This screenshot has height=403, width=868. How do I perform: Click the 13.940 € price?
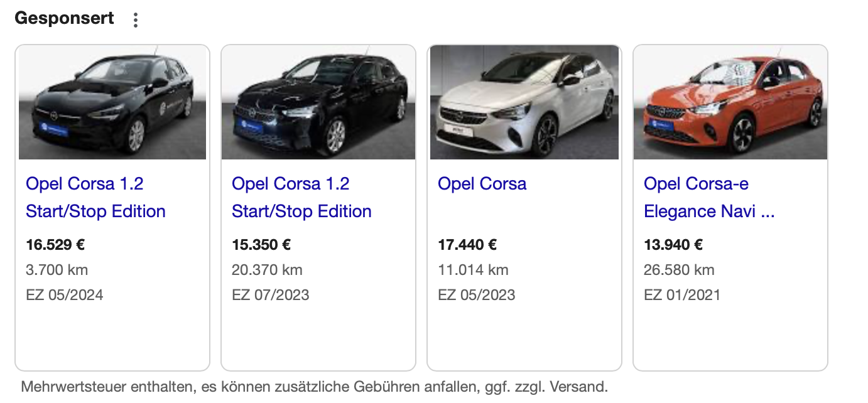673,245
